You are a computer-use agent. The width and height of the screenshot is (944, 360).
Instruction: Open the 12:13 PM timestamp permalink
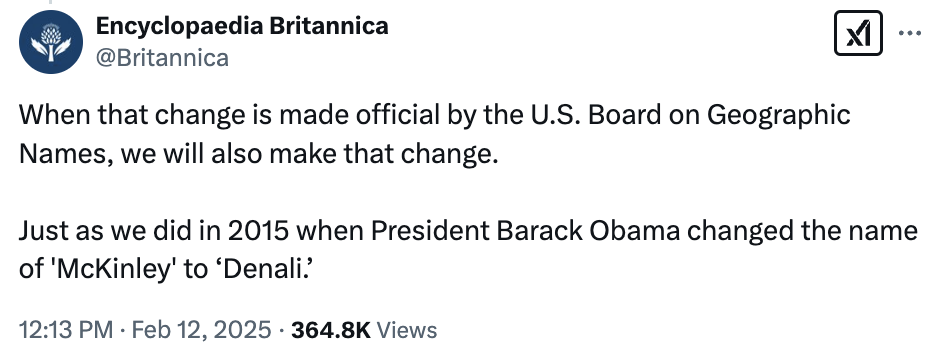(66, 330)
